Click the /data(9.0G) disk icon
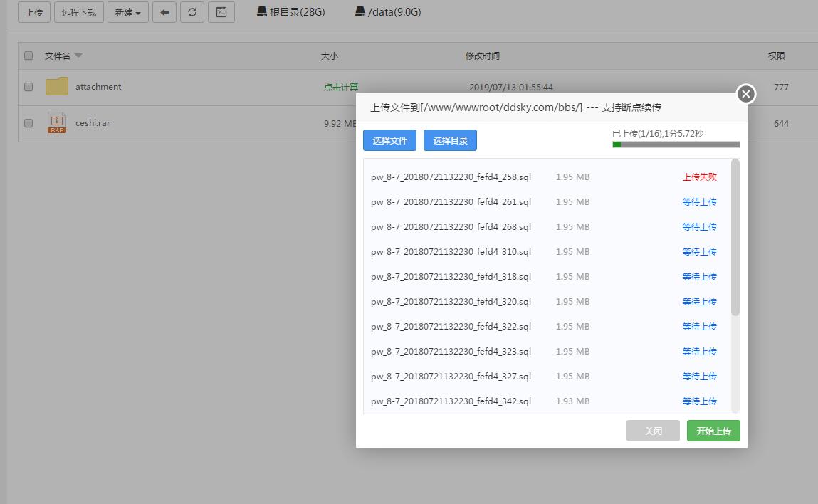 359,11
